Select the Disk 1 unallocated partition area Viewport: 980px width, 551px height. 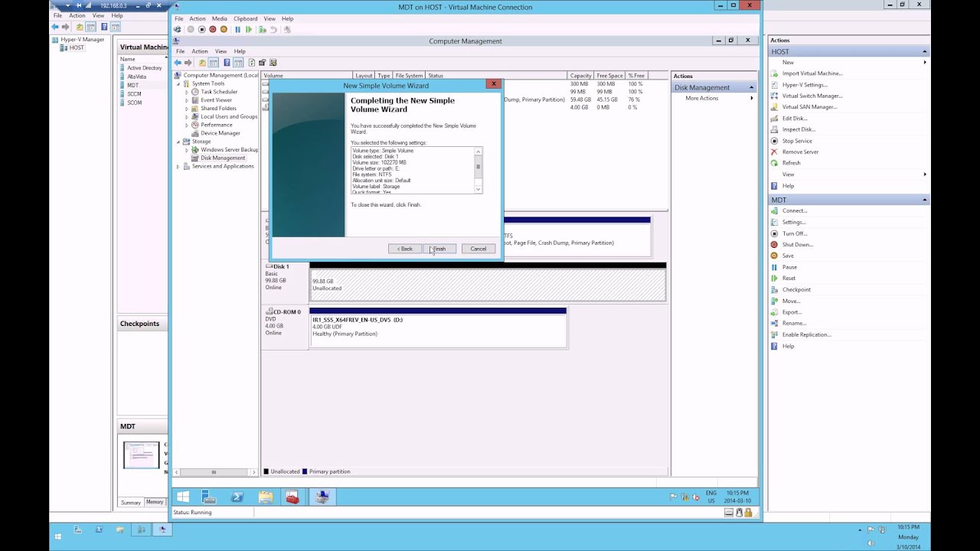point(488,285)
